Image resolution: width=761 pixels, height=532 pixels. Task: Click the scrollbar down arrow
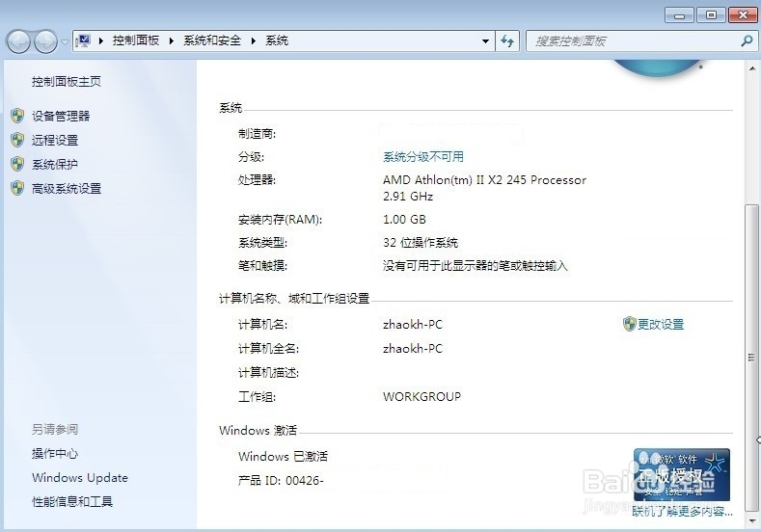point(751,520)
